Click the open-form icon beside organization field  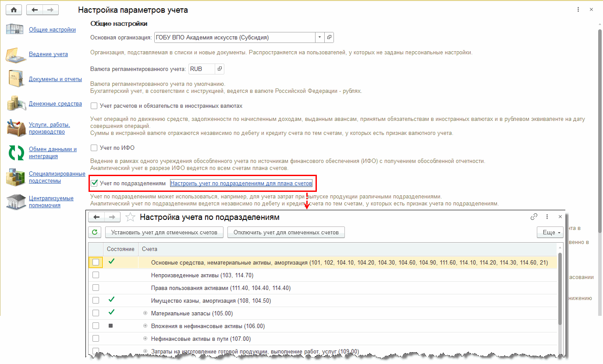coord(329,38)
